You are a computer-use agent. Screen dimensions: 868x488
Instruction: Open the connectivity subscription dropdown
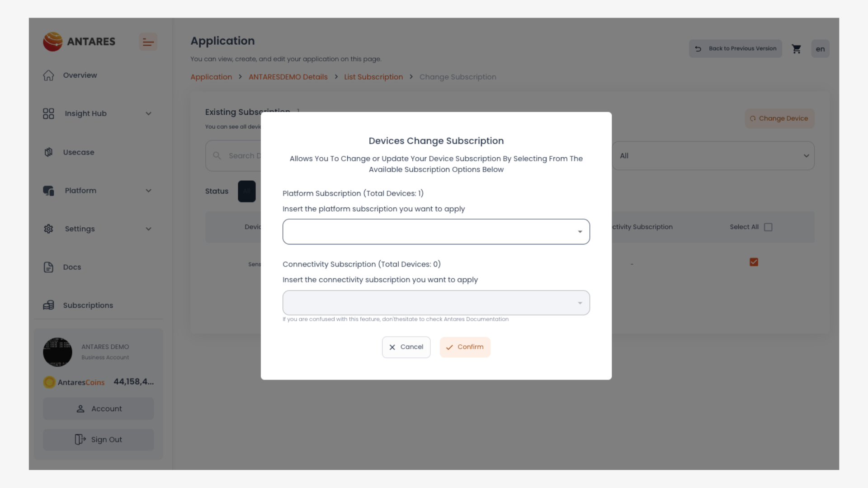click(436, 303)
